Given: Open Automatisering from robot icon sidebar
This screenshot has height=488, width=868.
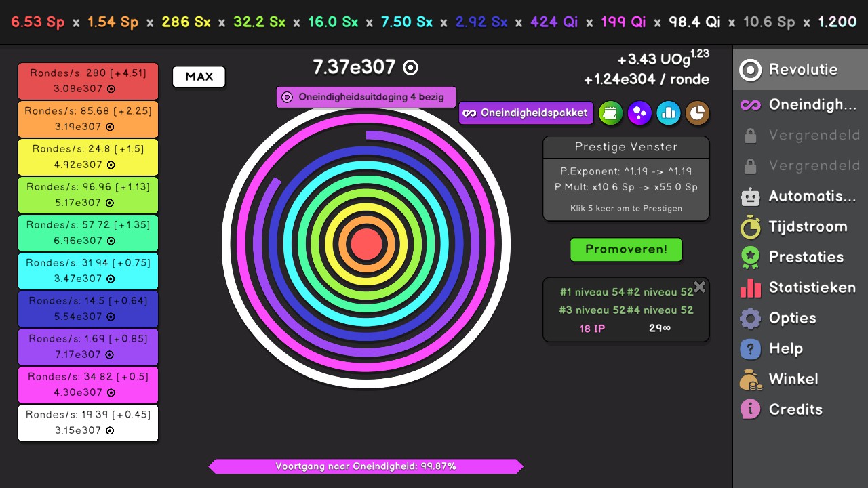Looking at the screenshot, I should pyautogui.click(x=800, y=197).
